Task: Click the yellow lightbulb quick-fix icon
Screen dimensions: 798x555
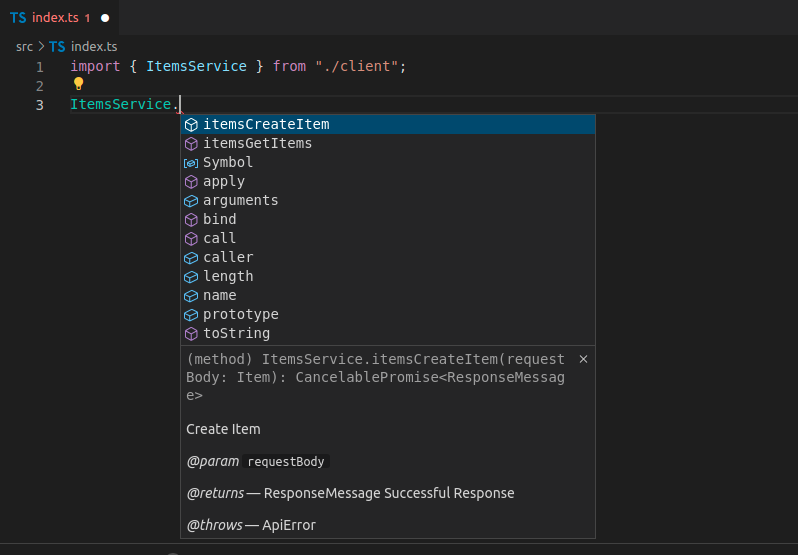Action: pyautogui.click(x=79, y=84)
